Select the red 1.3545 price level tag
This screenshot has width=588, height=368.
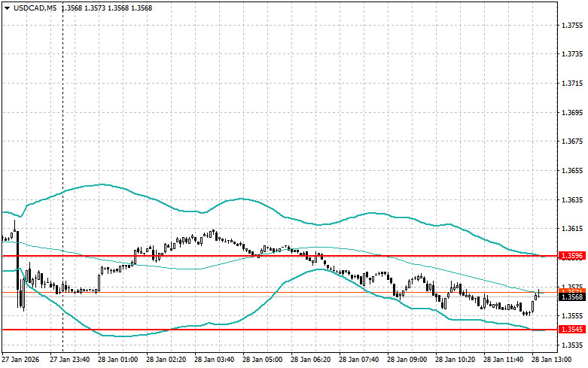coord(572,330)
